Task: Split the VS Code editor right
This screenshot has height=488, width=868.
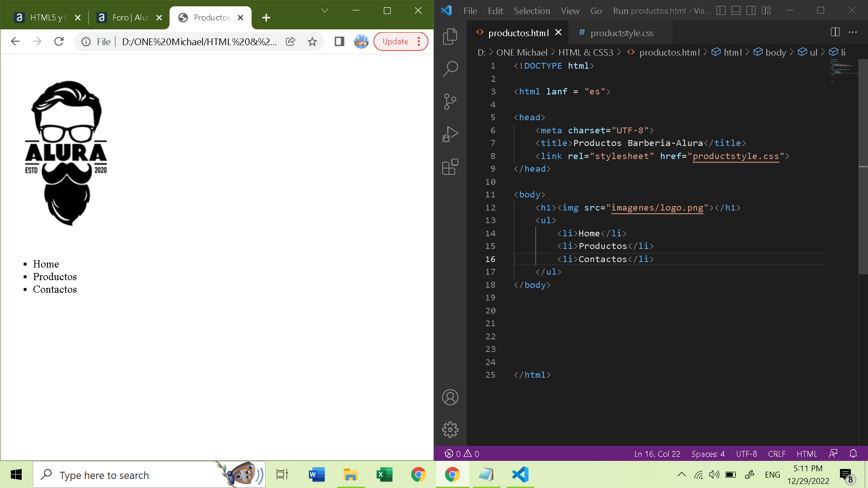Action: click(x=835, y=32)
